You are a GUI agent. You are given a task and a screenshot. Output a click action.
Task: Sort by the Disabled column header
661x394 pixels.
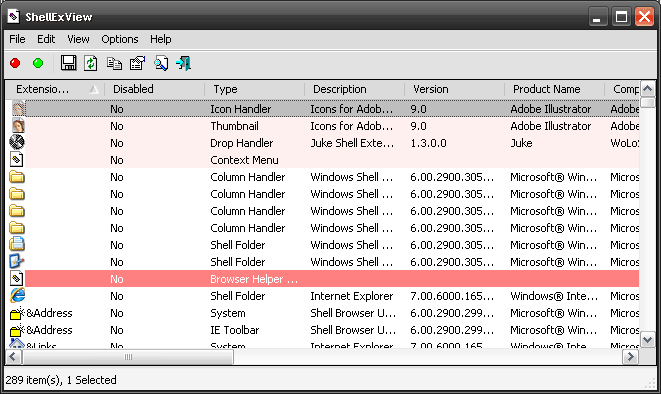coord(154,89)
